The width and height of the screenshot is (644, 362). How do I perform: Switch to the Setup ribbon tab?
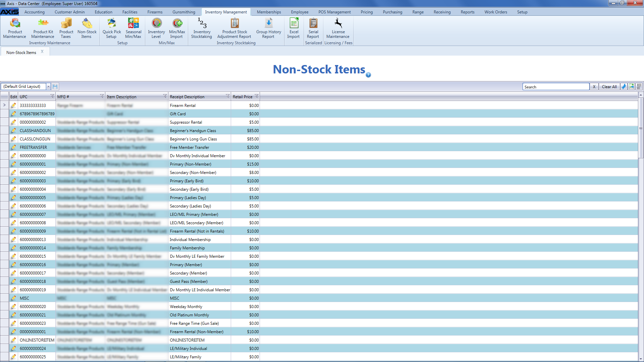click(522, 12)
